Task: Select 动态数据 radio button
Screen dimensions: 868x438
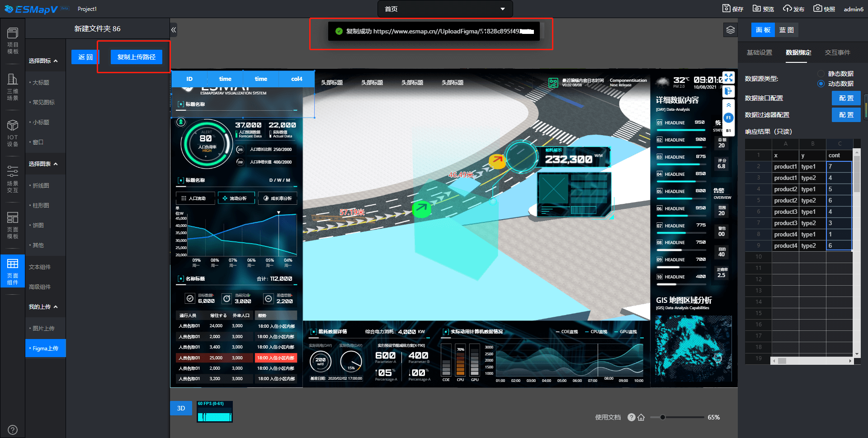Action: click(821, 84)
